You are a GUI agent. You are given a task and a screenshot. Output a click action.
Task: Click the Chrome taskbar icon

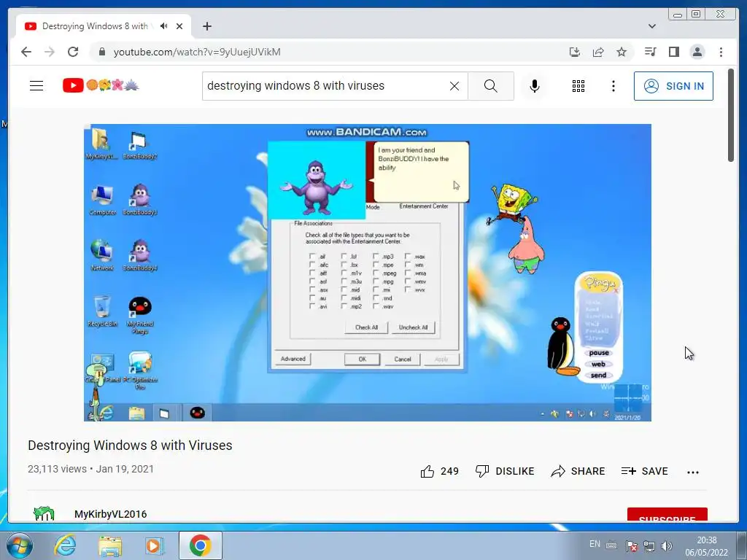tap(200, 545)
